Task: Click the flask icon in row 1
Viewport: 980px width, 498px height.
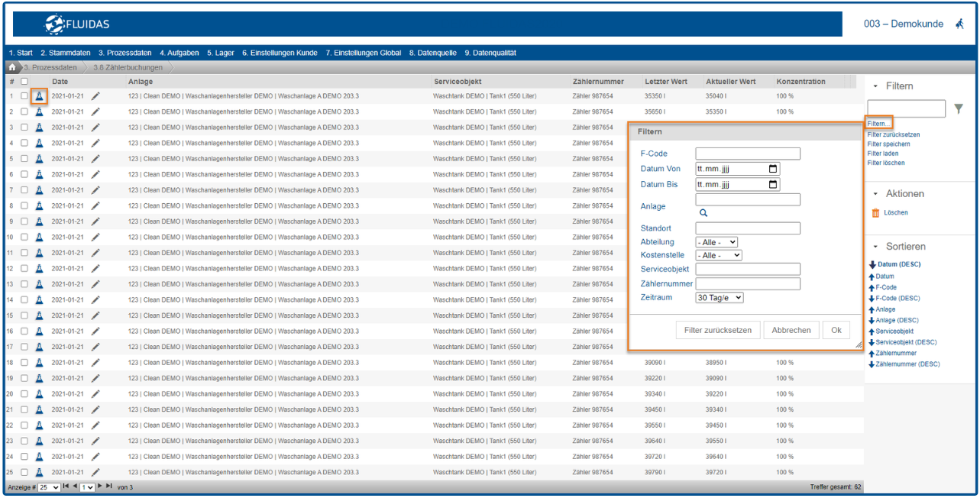Action: (x=38, y=96)
